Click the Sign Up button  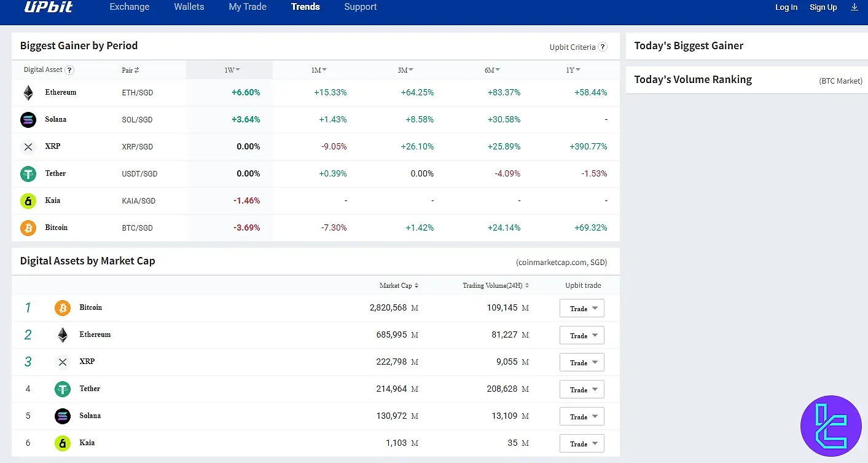pos(823,7)
